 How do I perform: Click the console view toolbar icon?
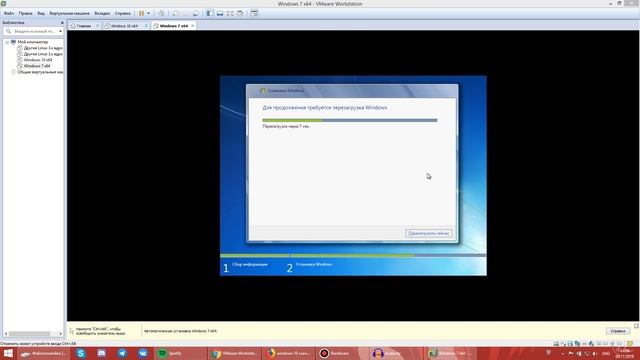point(254,13)
